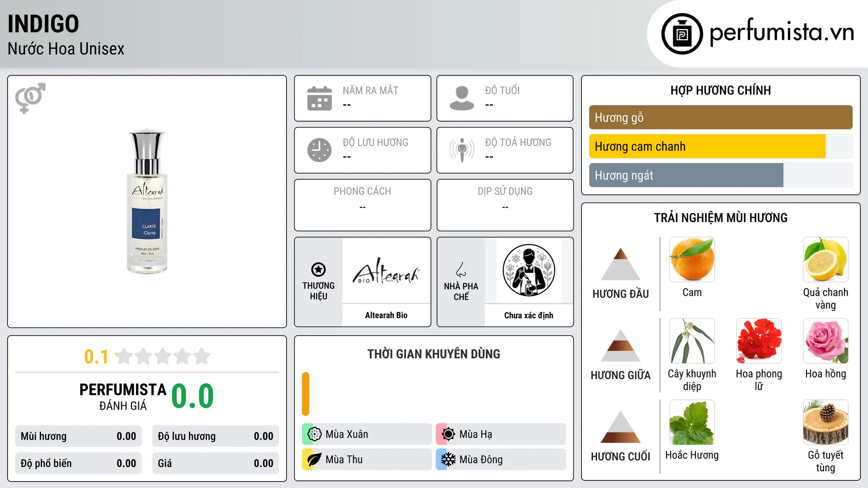Click the five-star rating row

pyautogui.click(x=163, y=356)
